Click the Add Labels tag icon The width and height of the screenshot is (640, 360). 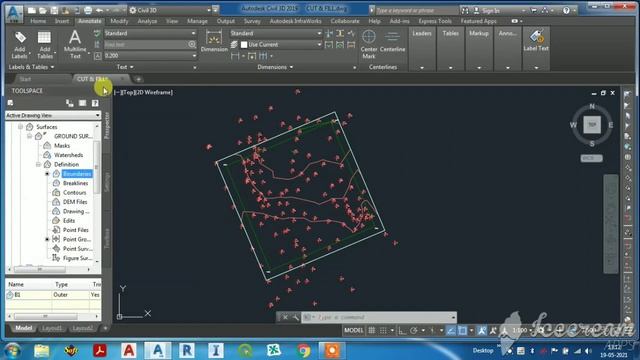[x=20, y=38]
